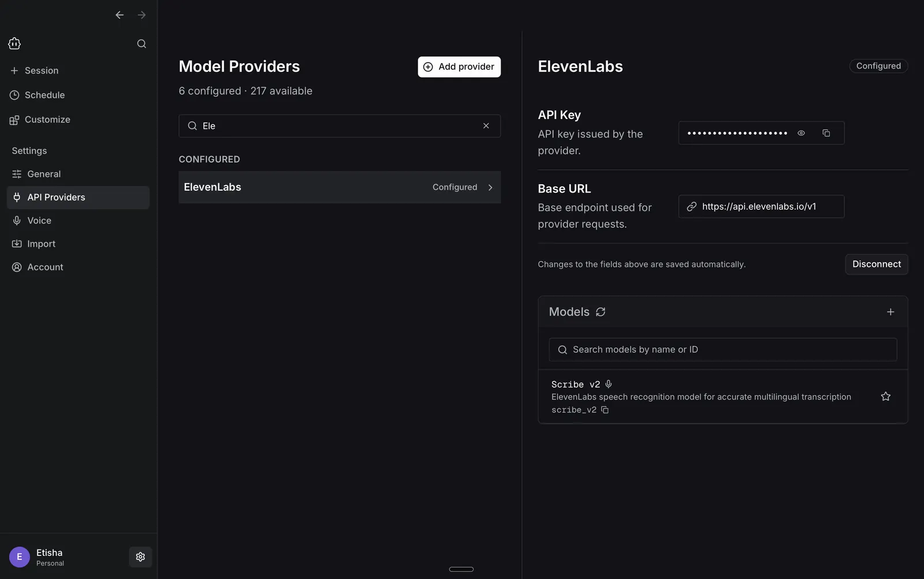Click the Configured status badge at top right
Viewport: 924px width, 579px height.
(x=878, y=66)
